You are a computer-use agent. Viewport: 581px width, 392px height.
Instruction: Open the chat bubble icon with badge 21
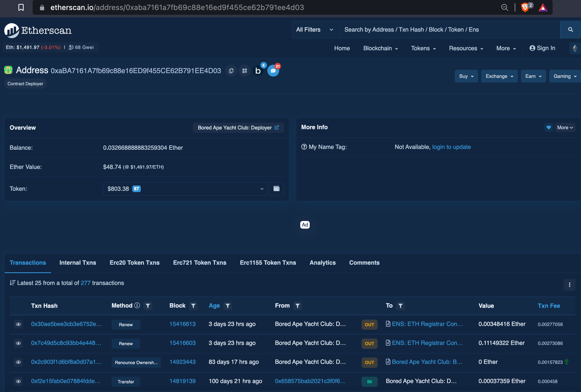273,71
